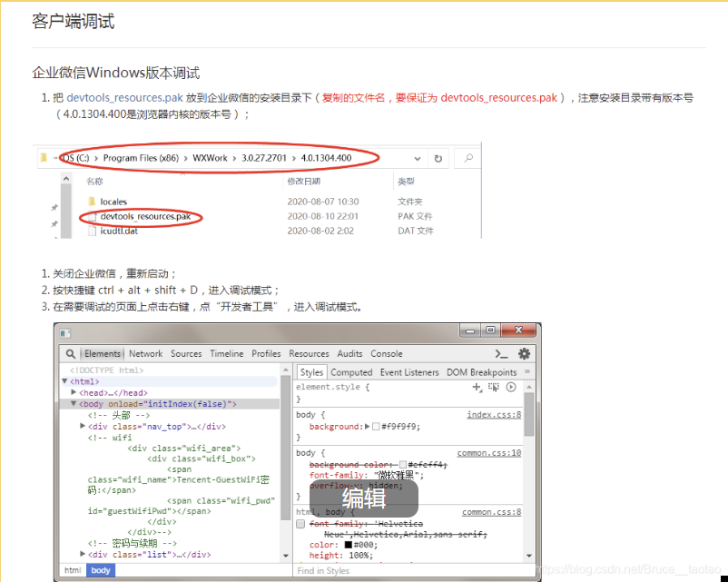
Task: Click the 3.0.27.2701 path segment
Action: tap(264, 158)
